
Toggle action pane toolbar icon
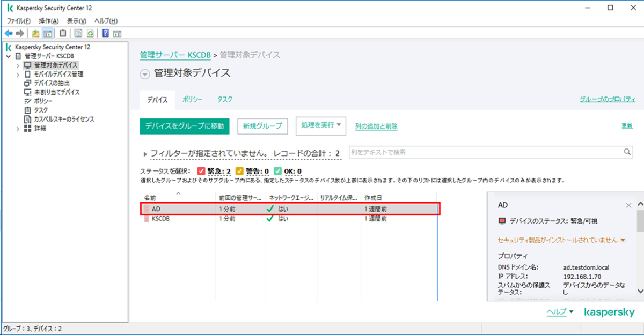(117, 33)
